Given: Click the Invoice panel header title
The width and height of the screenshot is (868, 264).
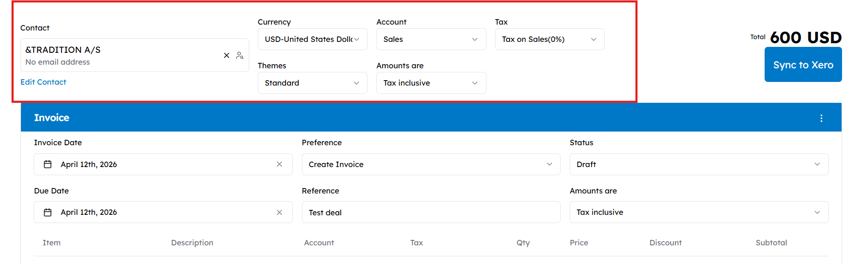Looking at the screenshot, I should point(51,117).
